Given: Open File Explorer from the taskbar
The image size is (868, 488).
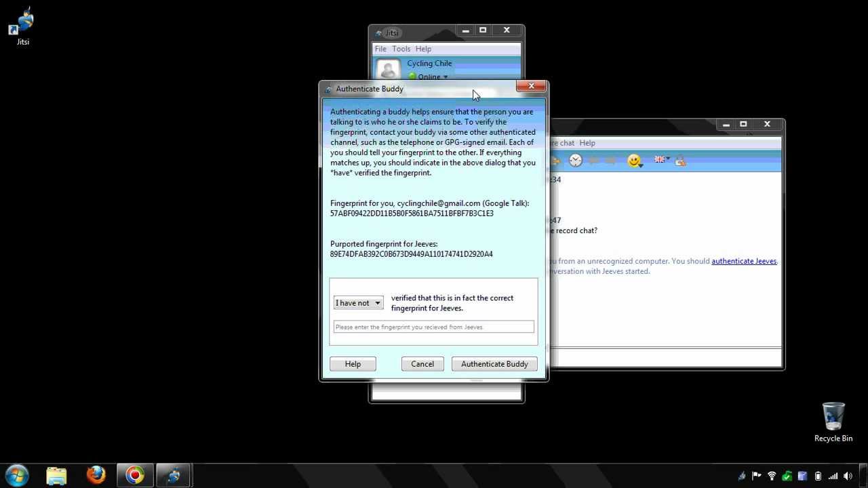Looking at the screenshot, I should [x=56, y=476].
